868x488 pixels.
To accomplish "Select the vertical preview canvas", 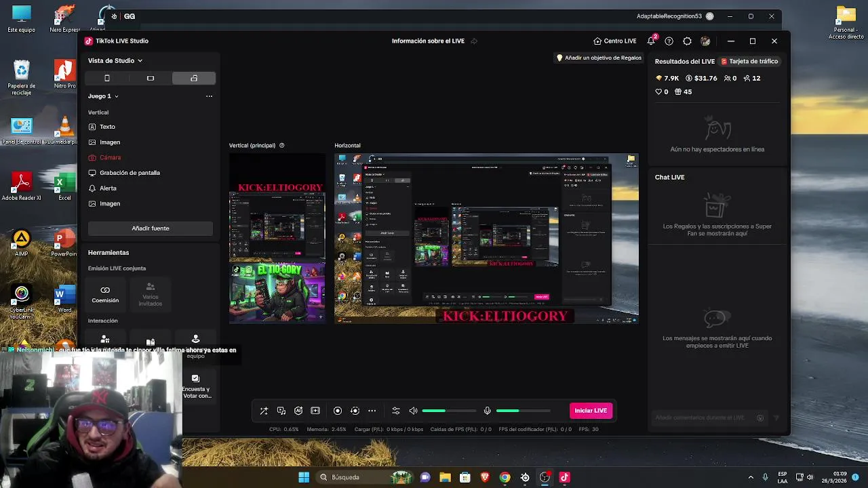I will pos(277,239).
